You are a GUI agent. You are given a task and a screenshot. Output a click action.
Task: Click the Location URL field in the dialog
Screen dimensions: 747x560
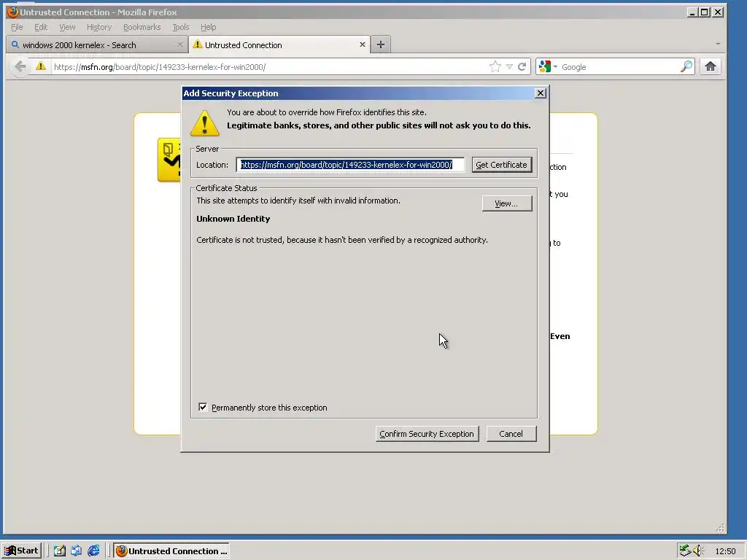coord(350,165)
